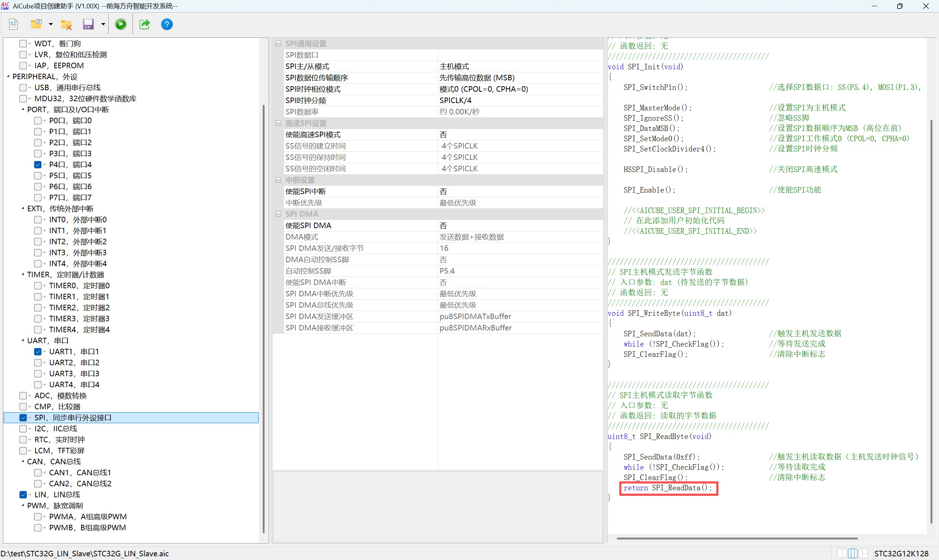Select INT0, 外部中断0 tree item
This screenshot has height=560, width=939.
[x=78, y=220]
